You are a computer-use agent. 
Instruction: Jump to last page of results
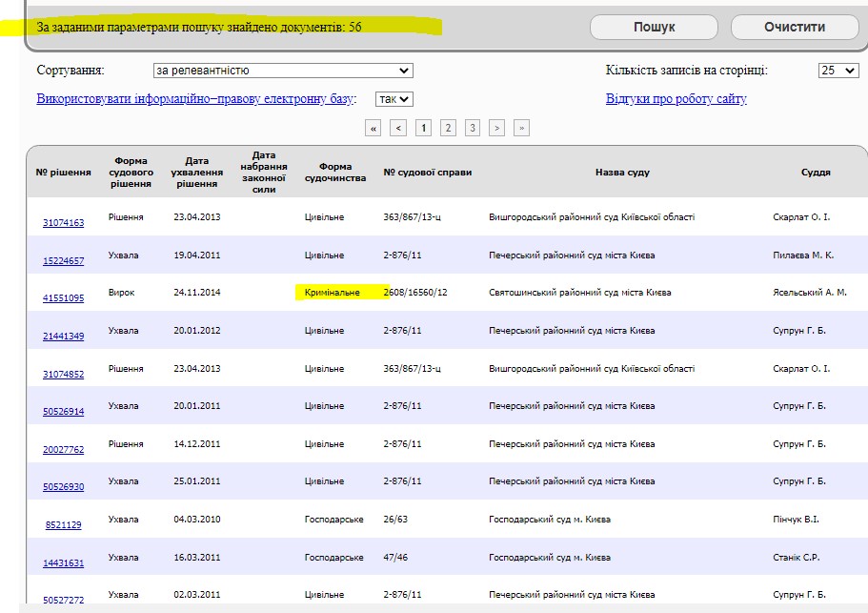(520, 128)
